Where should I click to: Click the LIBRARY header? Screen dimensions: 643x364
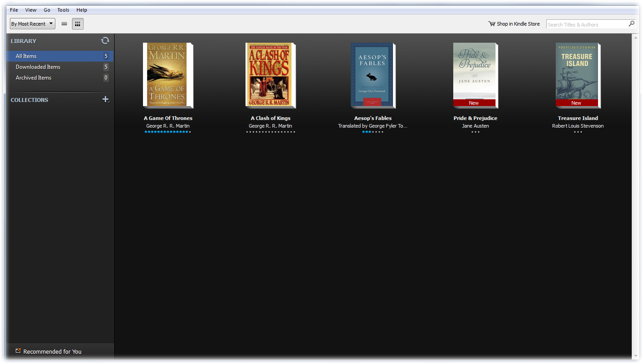point(23,41)
